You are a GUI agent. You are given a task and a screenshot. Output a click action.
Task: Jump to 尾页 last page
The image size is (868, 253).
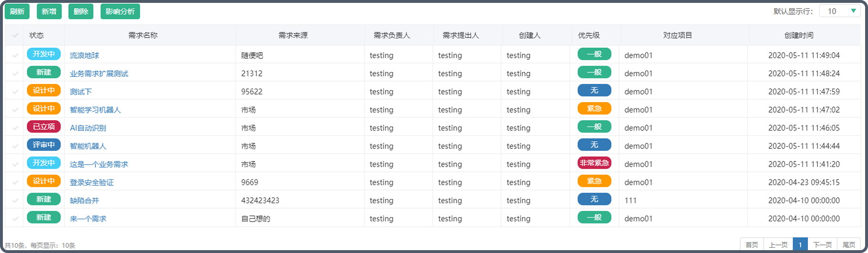[849, 245]
